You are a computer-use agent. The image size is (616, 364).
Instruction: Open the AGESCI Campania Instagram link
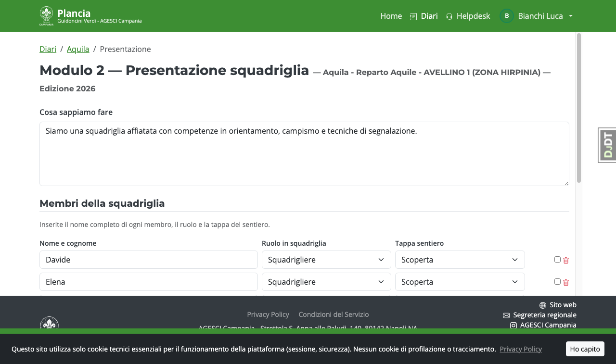543,325
